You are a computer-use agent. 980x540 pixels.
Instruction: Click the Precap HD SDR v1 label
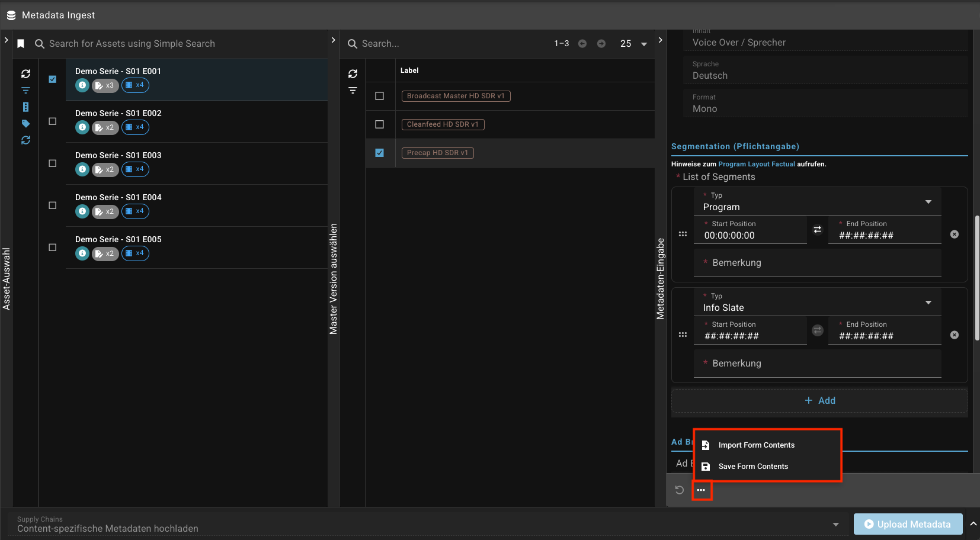[437, 153]
